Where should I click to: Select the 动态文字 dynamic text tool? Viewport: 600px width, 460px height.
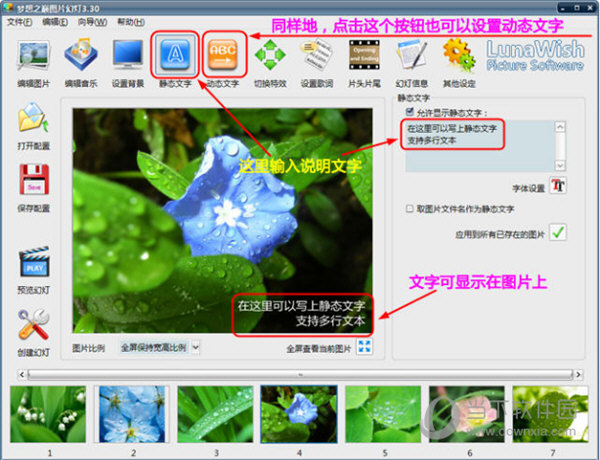point(223,55)
